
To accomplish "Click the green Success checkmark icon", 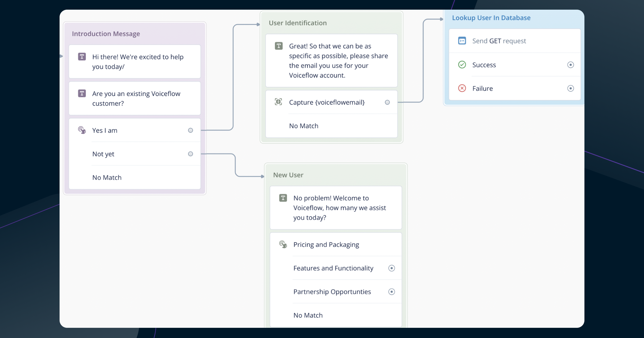I will 462,65.
